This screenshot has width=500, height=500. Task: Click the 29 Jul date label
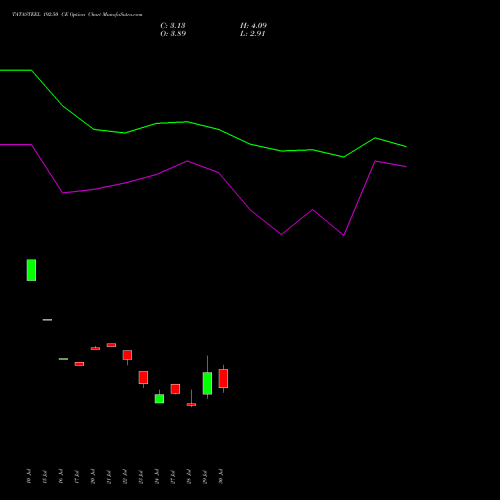(205, 477)
